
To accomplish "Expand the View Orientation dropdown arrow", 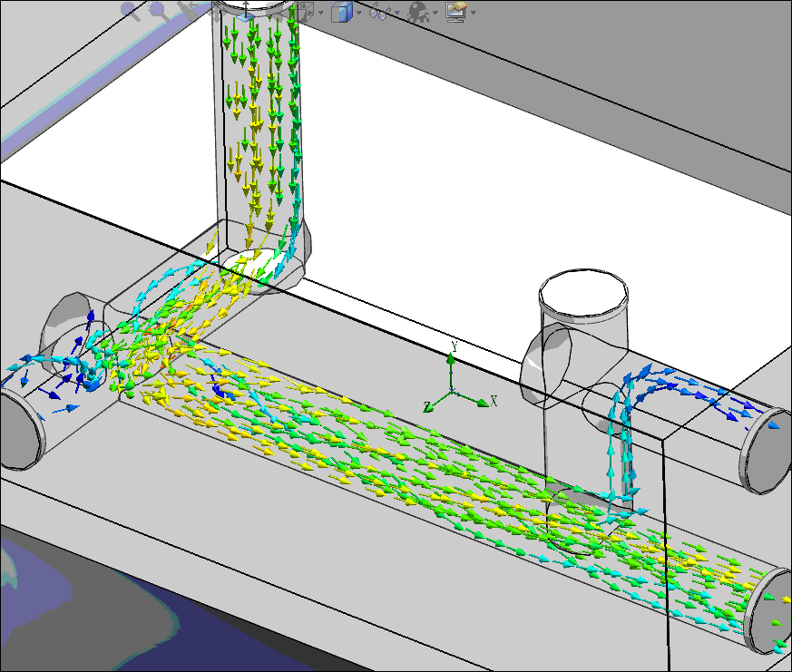I will 322,13.
